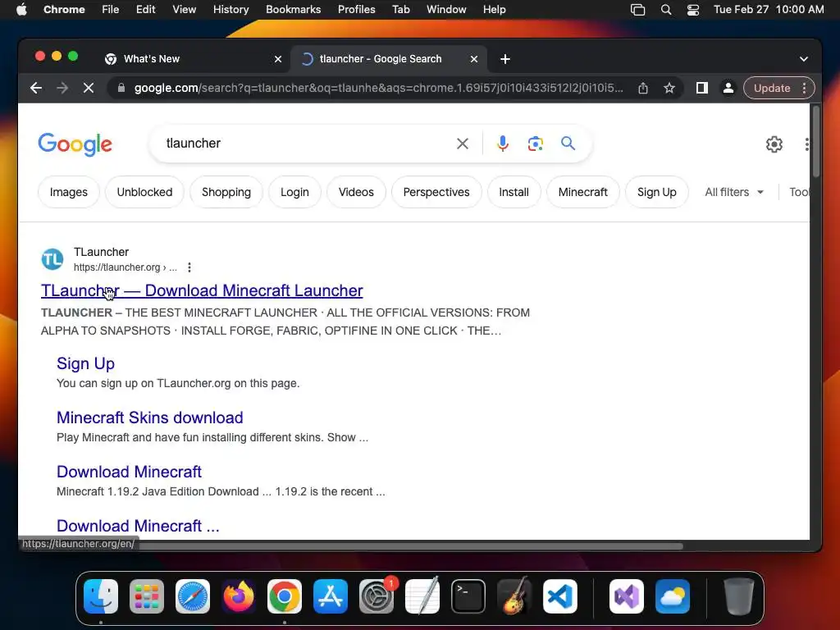The height and width of the screenshot is (630, 840).
Task: Open Finder from the Dock
Action: 101,596
